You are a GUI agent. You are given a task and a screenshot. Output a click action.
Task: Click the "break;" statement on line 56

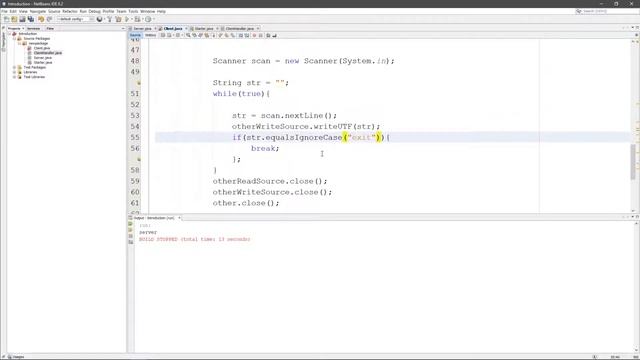[x=265, y=149]
